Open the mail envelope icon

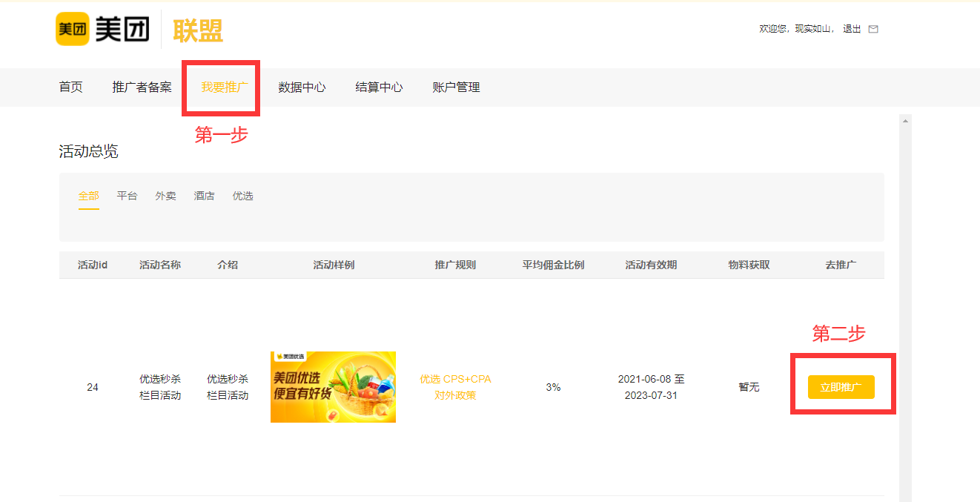pyautogui.click(x=873, y=29)
